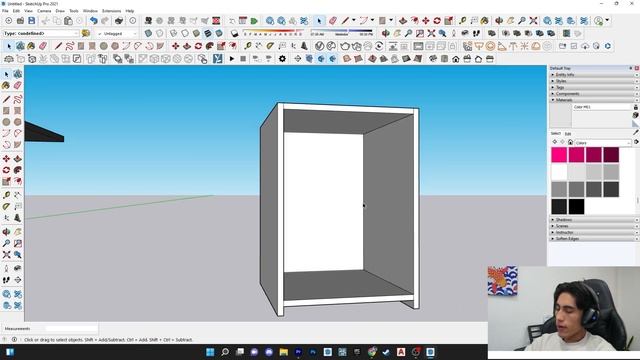Expand the Soften Edges panel

point(593,238)
